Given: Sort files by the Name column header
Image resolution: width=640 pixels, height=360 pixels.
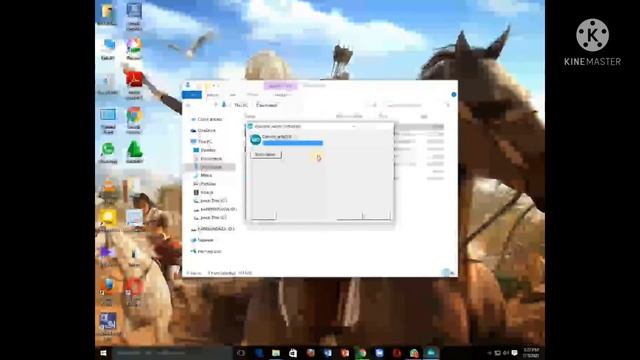Looking at the screenshot, I should [250, 116].
